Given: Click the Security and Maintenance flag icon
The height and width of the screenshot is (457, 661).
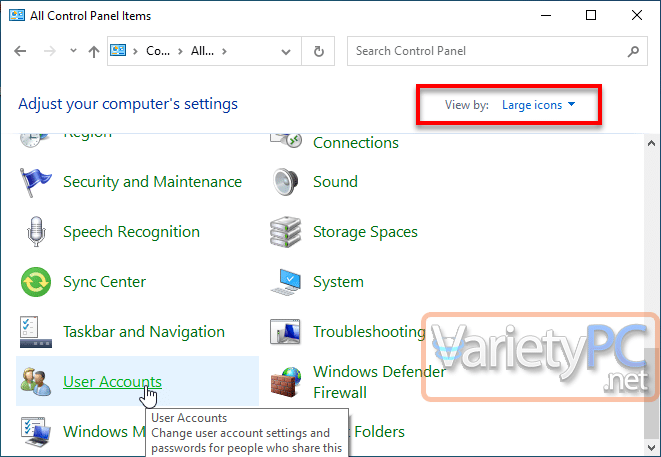Looking at the screenshot, I should coord(36,182).
